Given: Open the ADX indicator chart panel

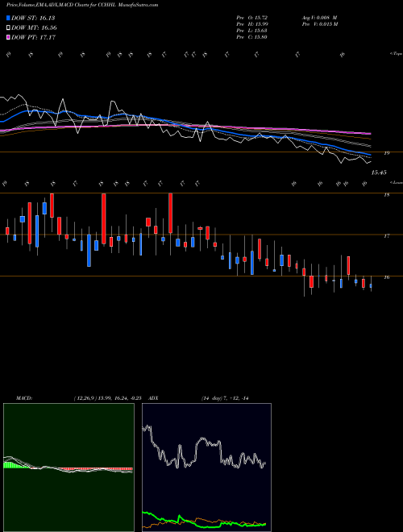Looking at the screenshot, I should [206, 468].
